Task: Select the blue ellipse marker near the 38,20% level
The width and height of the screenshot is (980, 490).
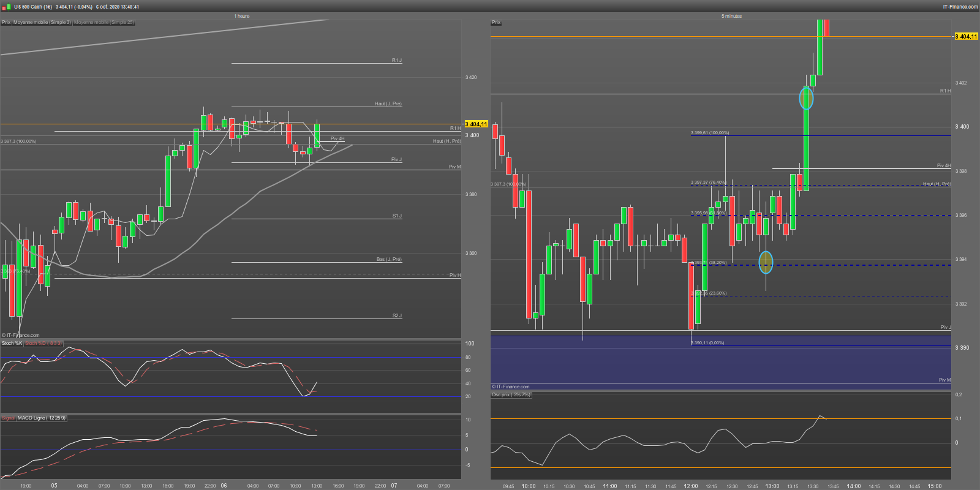Action: pyautogui.click(x=766, y=262)
